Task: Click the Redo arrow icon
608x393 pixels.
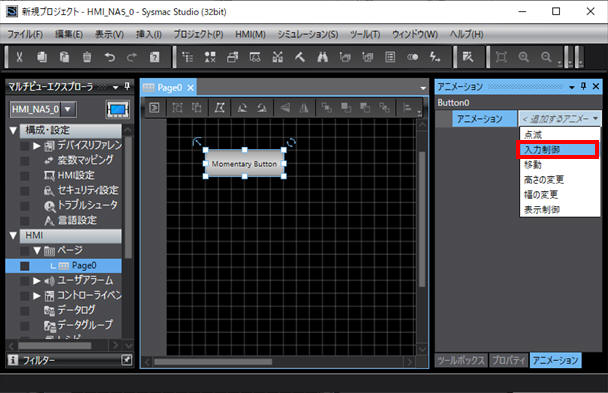Action: (132, 57)
